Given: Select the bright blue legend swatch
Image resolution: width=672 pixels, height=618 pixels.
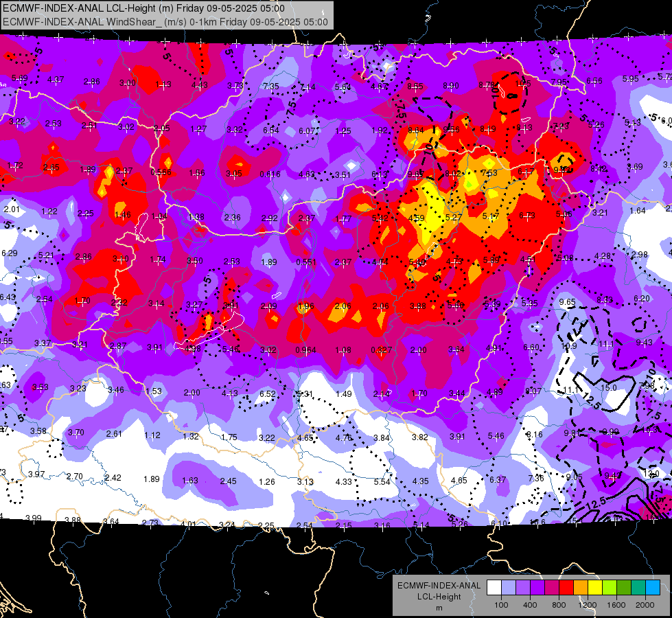Looking at the screenshot, I should coord(653,588).
